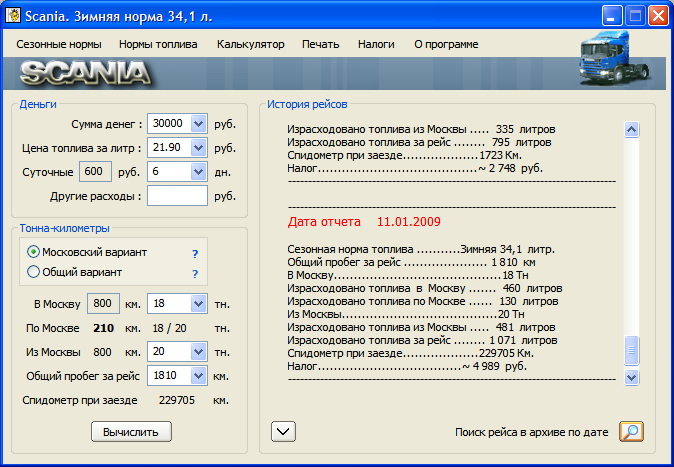
Task: Expand the Общий пробег за рейс dropdown
Action: pos(198,376)
